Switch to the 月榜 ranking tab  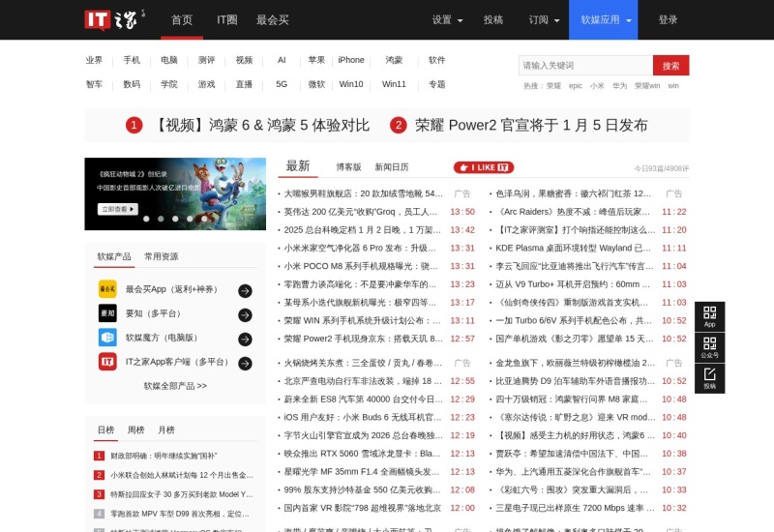click(166, 429)
